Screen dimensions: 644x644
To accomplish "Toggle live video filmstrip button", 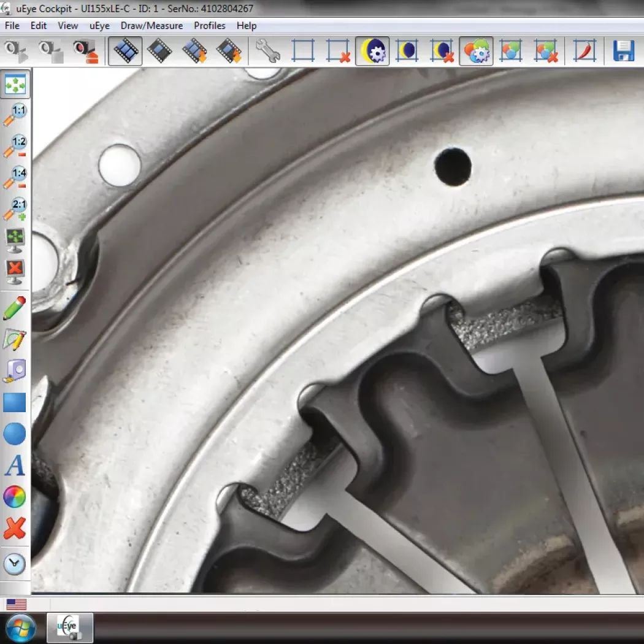I will click(125, 51).
